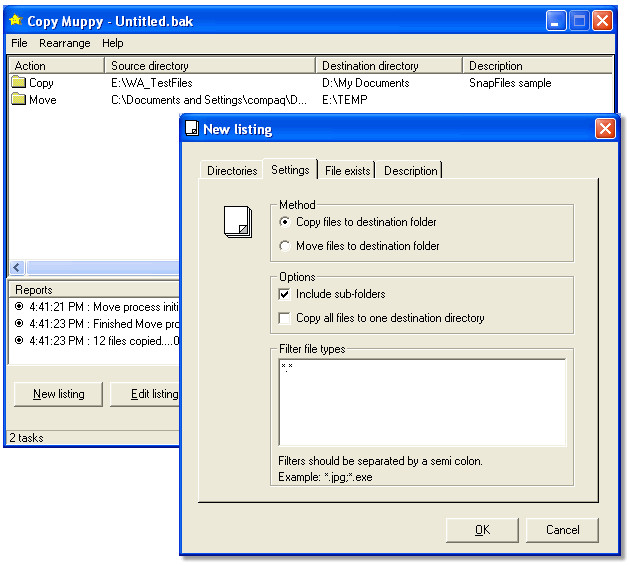630x566 pixels.
Task: Sort by the Action column header
Action: pos(56,65)
